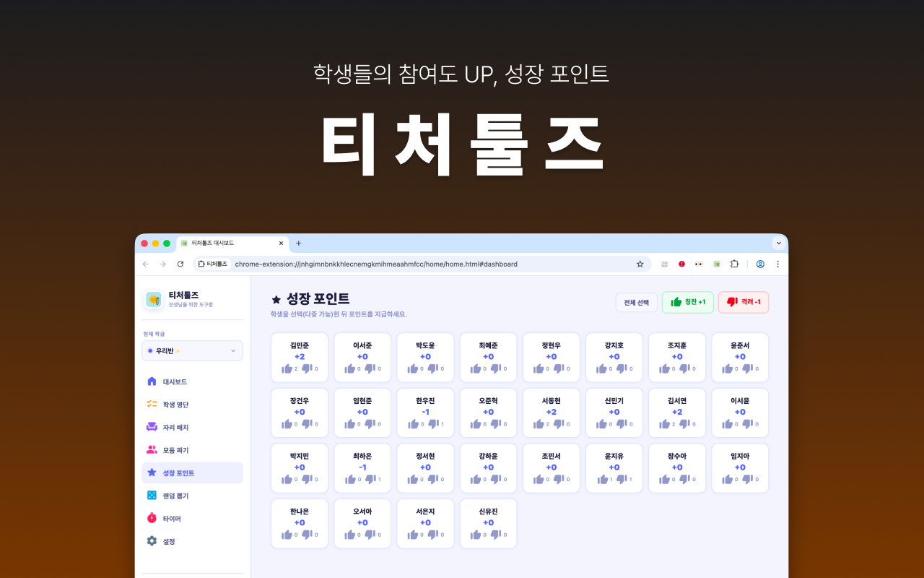924x578 pixels.
Task: Open the Chrome profile avatar icon
Action: tap(760, 264)
